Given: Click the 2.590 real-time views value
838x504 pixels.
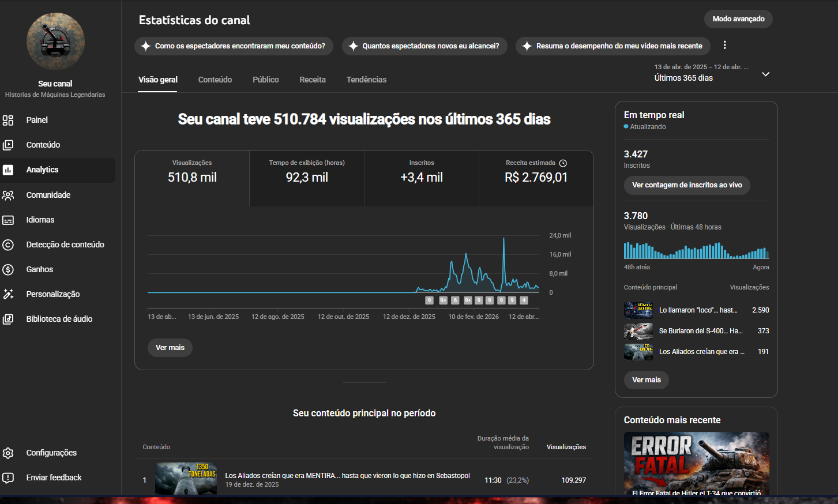Looking at the screenshot, I should pyautogui.click(x=761, y=310).
